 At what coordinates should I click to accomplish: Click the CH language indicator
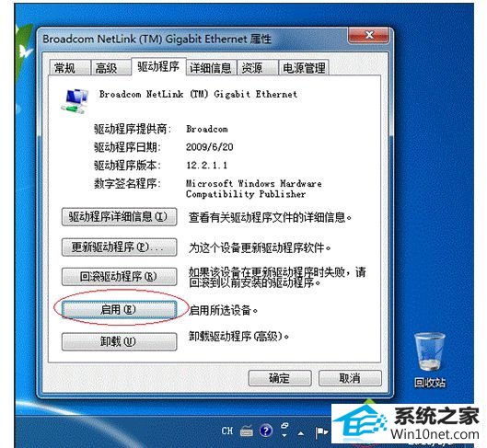coord(227,431)
